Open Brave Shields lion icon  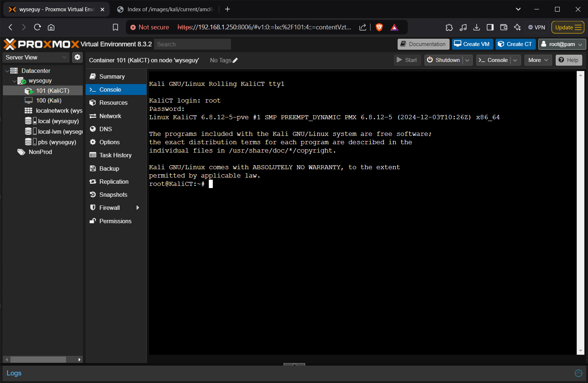(379, 27)
